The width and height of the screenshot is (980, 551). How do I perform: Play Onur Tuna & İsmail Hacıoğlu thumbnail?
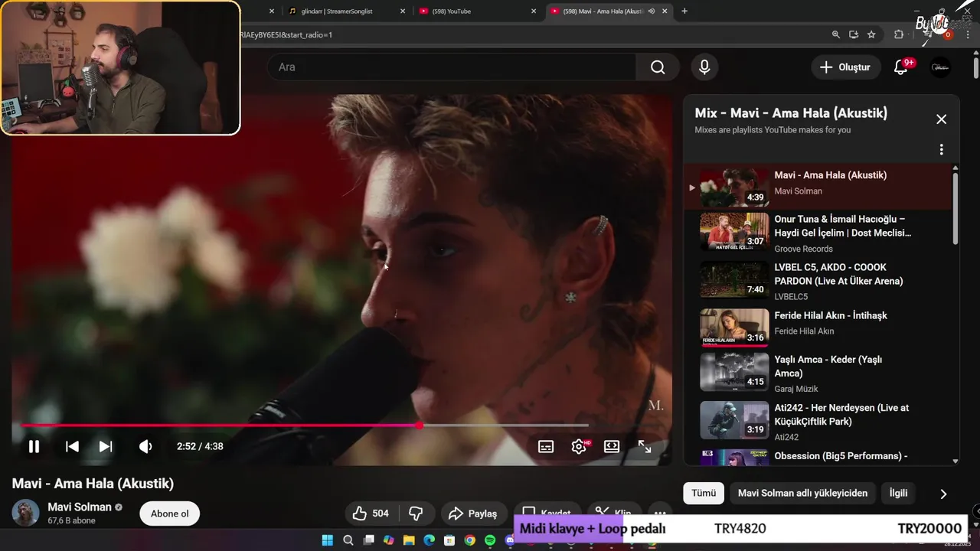[x=734, y=231]
